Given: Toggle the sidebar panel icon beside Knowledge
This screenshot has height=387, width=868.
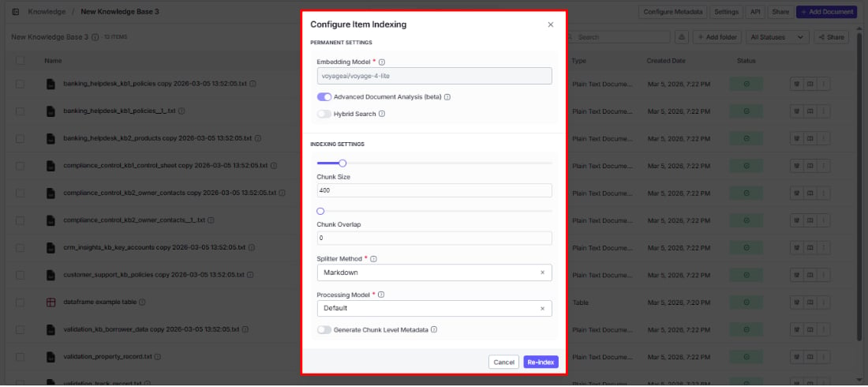Looking at the screenshot, I should click(x=16, y=12).
